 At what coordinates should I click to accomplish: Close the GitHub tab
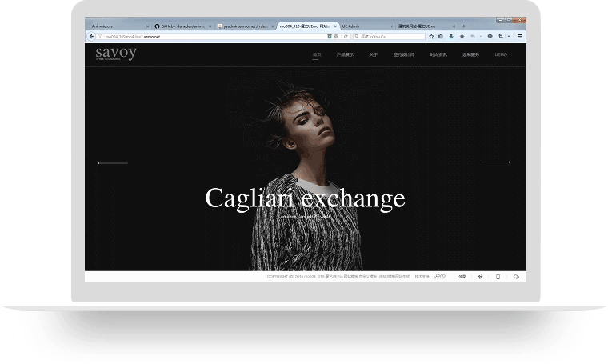point(210,26)
